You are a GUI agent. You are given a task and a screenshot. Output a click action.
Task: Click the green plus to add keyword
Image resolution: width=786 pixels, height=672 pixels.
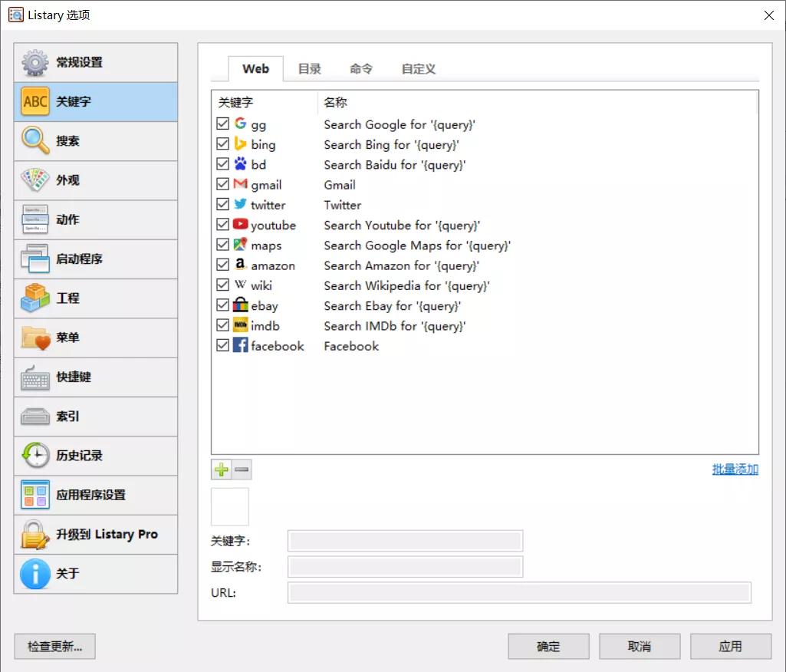tap(222, 469)
